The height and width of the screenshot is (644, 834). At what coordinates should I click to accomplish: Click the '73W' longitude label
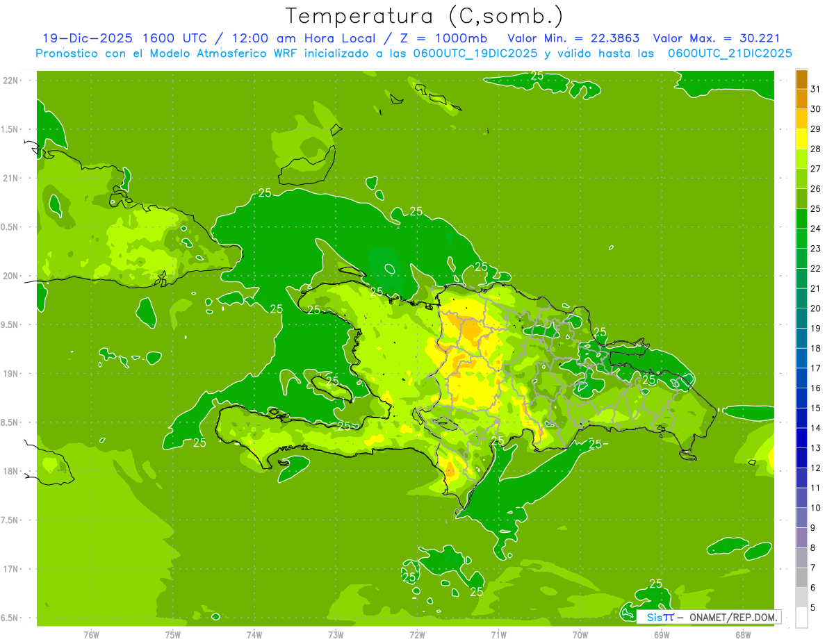(336, 634)
